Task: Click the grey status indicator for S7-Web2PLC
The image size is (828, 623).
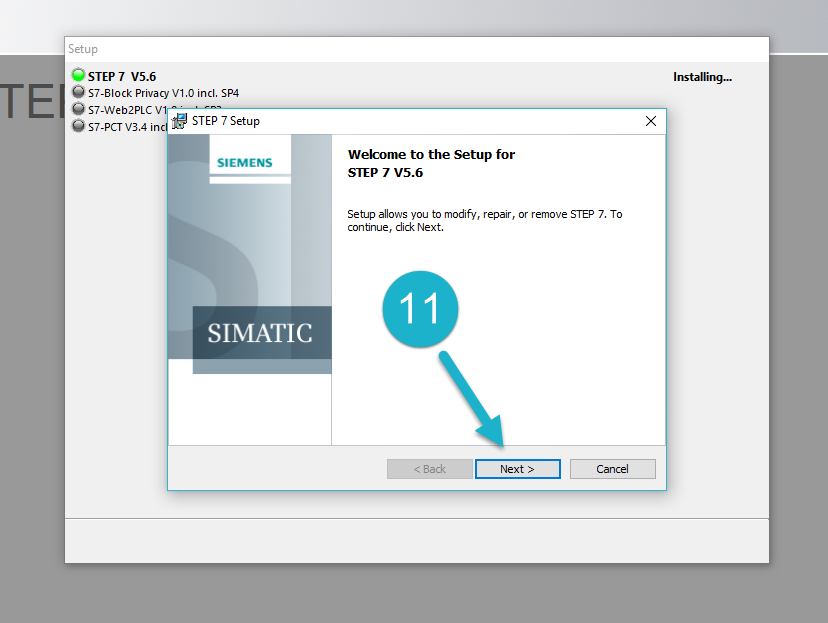Action: point(78,109)
